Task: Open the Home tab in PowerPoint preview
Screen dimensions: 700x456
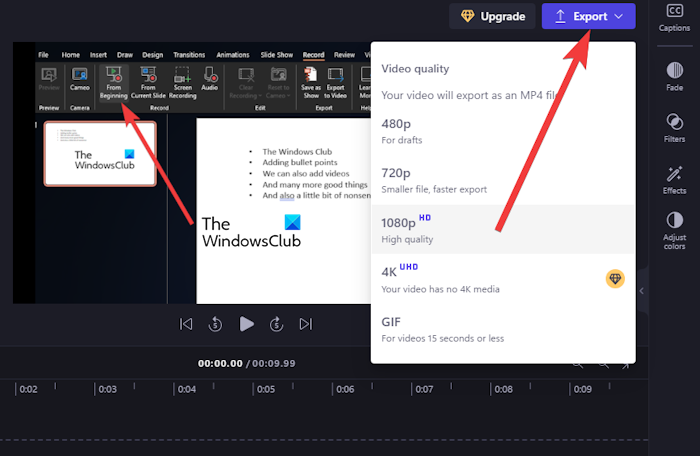Action: [x=71, y=55]
